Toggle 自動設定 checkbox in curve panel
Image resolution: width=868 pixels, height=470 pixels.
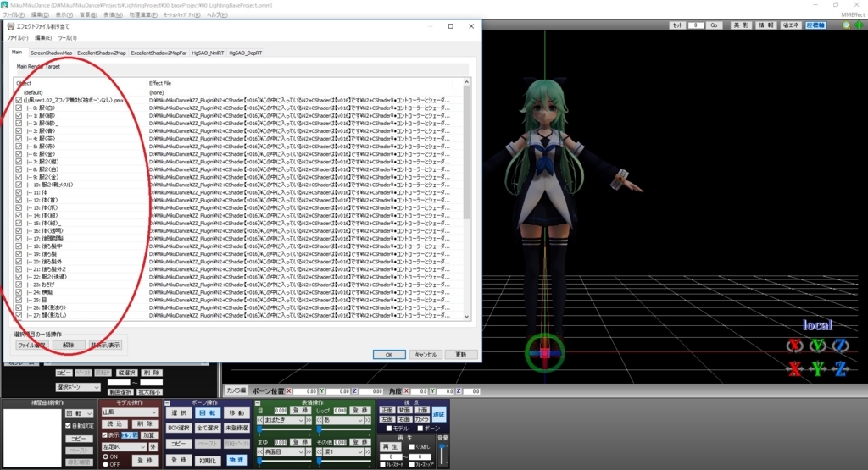tap(68, 426)
